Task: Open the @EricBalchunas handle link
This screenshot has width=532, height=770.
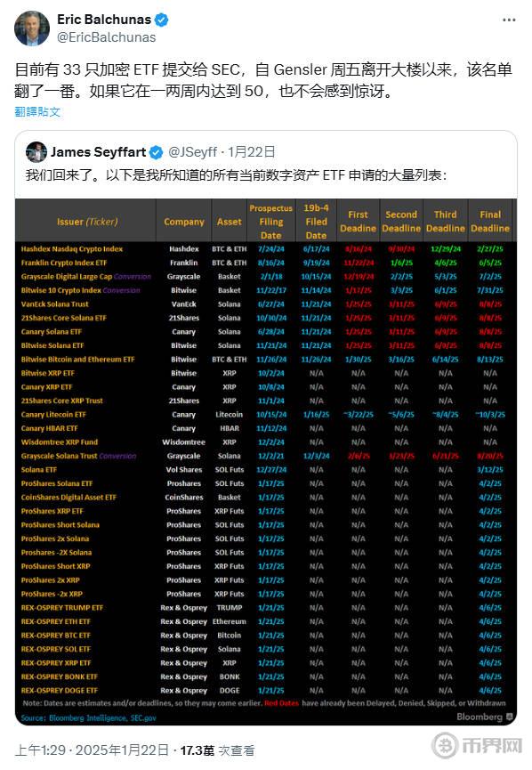Action: point(107,37)
